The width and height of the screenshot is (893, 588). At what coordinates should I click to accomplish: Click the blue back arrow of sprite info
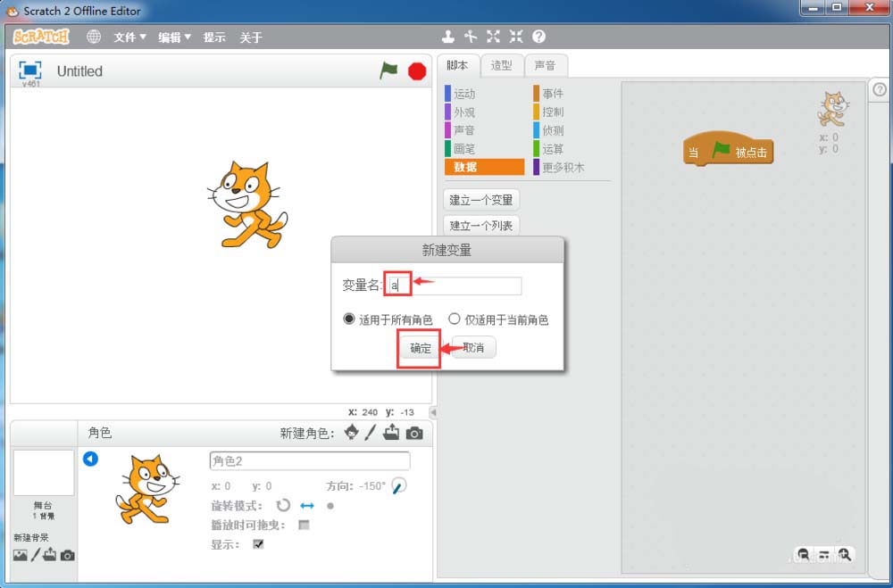[90, 459]
